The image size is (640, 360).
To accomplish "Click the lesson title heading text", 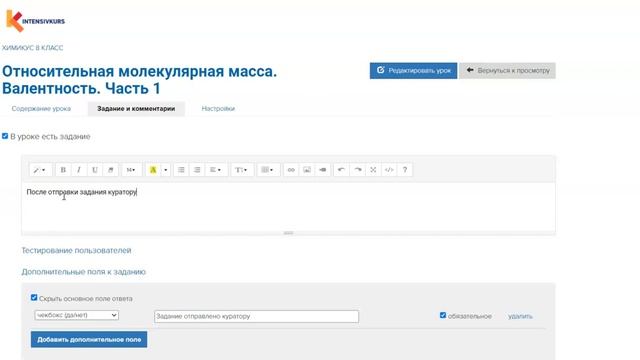I will click(140, 80).
